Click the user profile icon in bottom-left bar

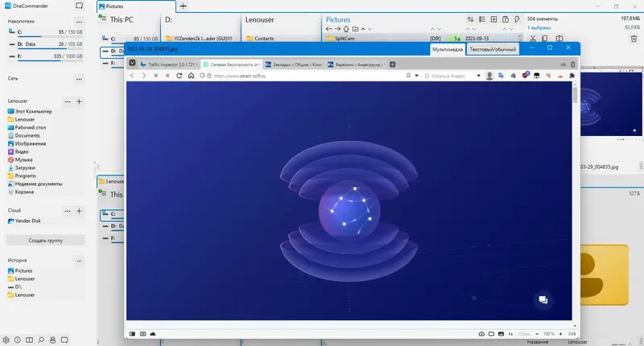coord(52,340)
